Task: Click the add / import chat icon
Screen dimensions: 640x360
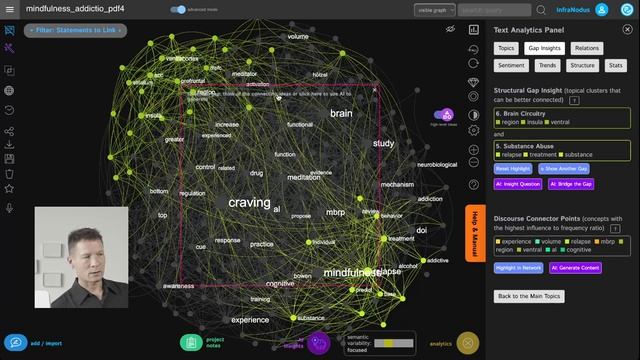Action: 16,343
